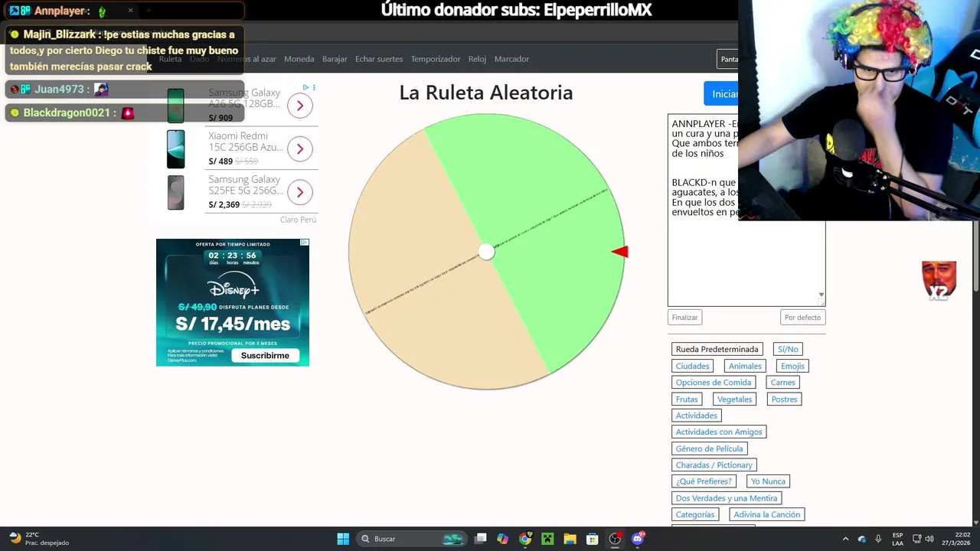
Task: Open Discord from the taskbar
Action: click(x=638, y=539)
